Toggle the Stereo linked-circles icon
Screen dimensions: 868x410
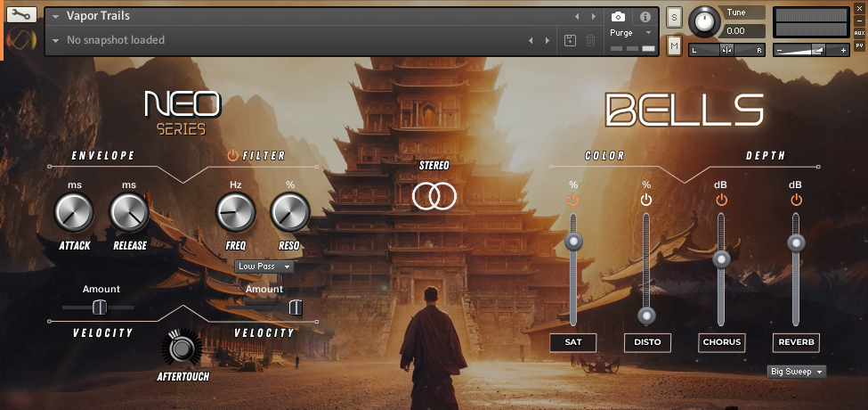click(434, 196)
